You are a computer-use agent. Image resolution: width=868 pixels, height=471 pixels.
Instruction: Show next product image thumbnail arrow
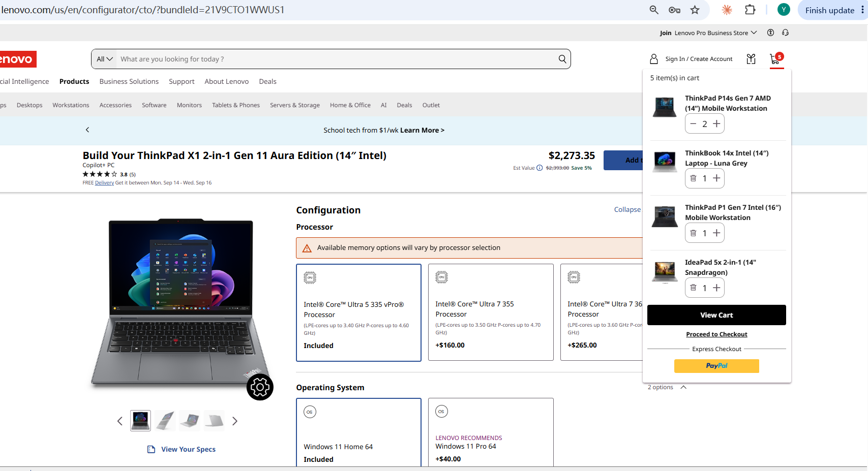[234, 421]
